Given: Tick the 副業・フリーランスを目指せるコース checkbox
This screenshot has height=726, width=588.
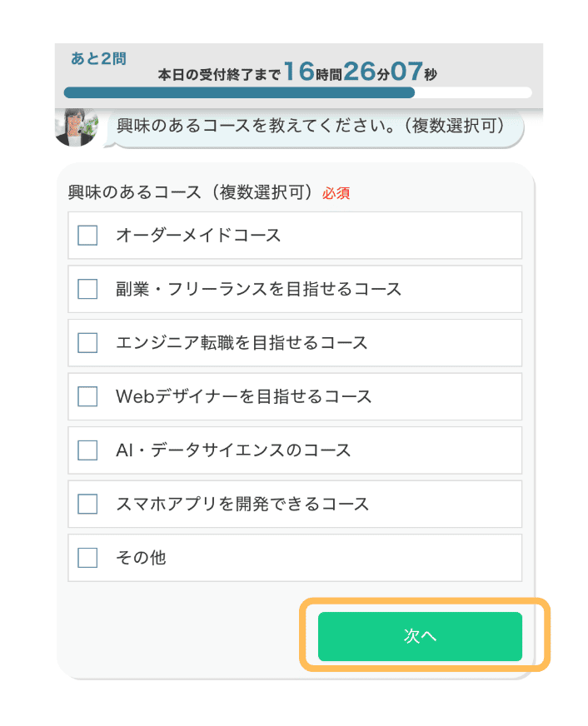Looking at the screenshot, I should click(x=87, y=289).
